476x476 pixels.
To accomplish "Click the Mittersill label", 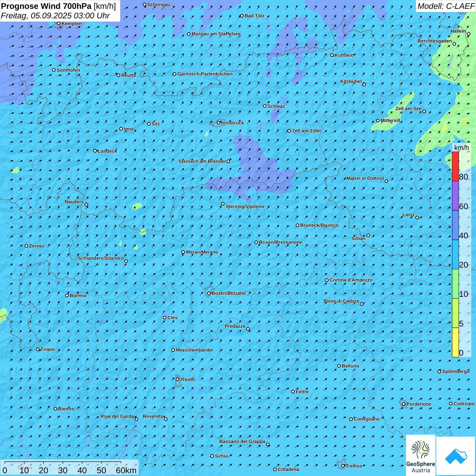I will coord(390,120).
